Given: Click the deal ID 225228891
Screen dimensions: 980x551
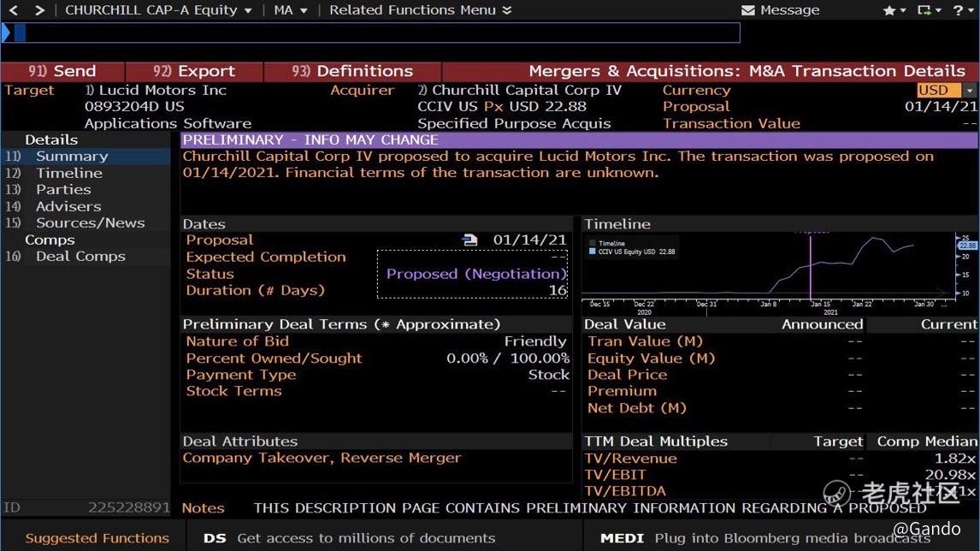Looking at the screenshot, I should 129,508.
